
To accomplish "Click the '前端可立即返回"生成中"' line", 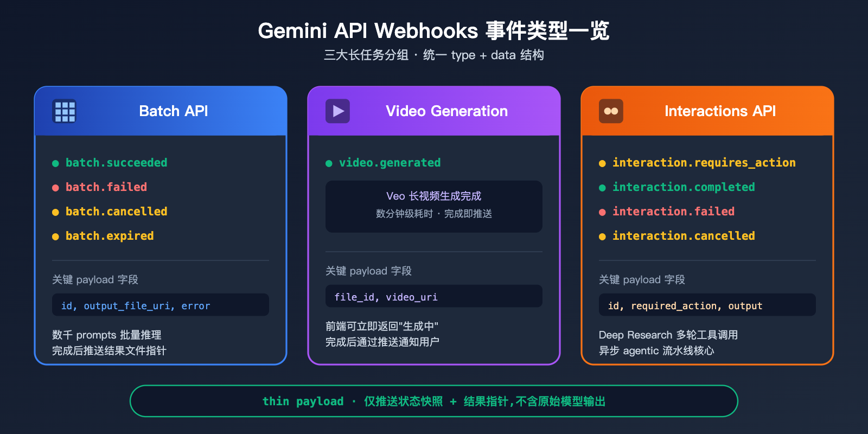I will (x=382, y=326).
